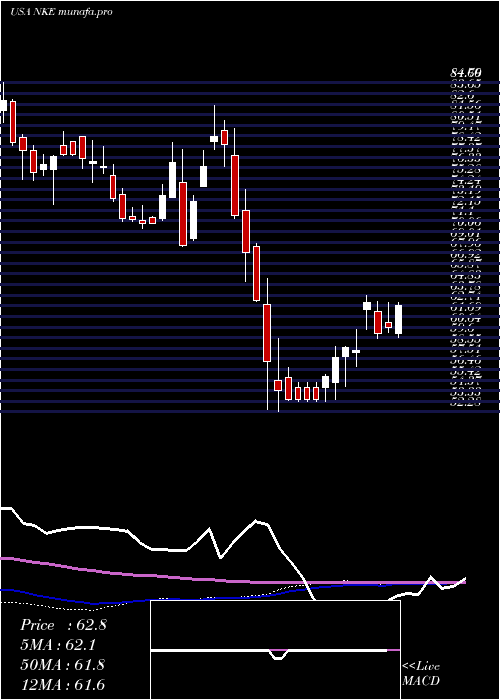Viewport: 500px width, 700px height.
Task: Click the '12MA : 61.6' value
Action: [63, 684]
